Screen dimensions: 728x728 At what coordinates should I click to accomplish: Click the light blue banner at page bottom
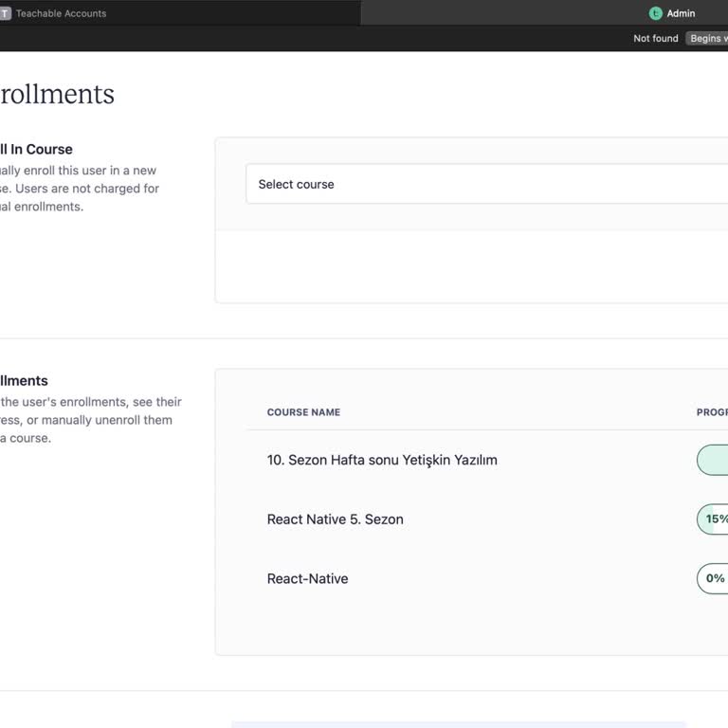click(459, 724)
